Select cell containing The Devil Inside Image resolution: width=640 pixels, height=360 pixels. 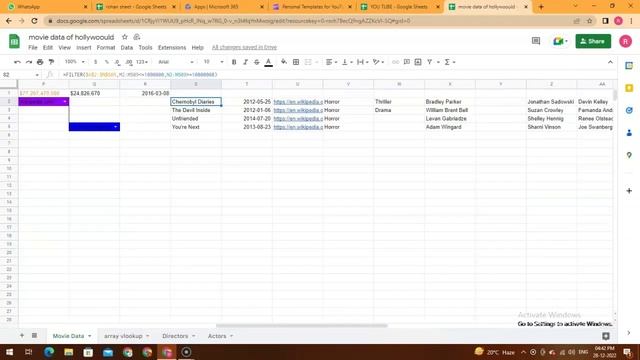(196, 110)
